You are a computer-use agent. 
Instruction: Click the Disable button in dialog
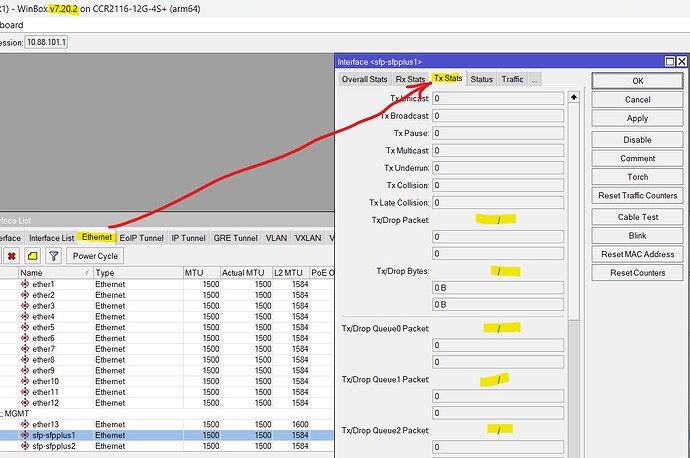(637, 139)
